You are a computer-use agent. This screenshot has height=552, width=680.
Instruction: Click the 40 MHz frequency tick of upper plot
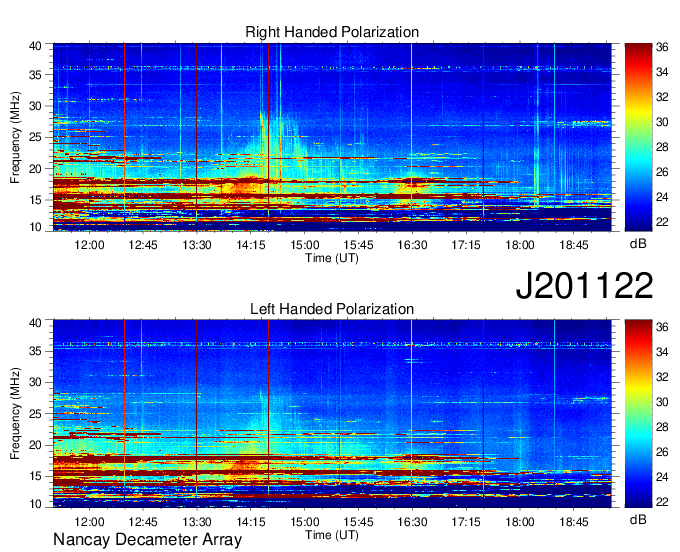(x=35, y=46)
